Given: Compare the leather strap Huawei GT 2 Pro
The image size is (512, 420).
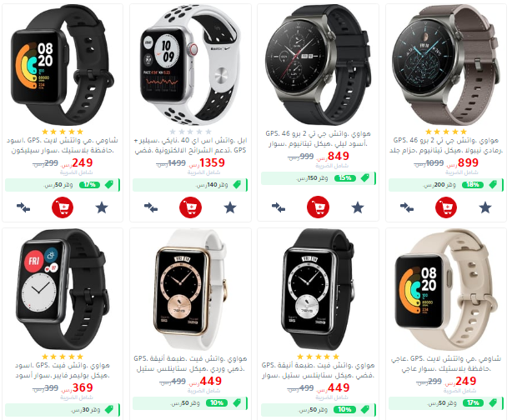Looking at the screenshot, I should (x=407, y=207).
